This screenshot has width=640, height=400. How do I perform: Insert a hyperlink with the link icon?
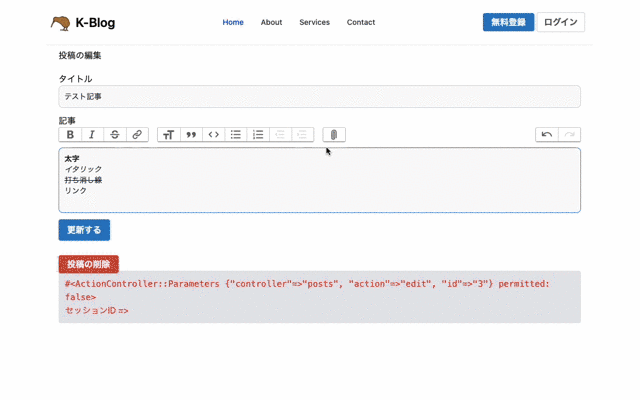coord(137,135)
